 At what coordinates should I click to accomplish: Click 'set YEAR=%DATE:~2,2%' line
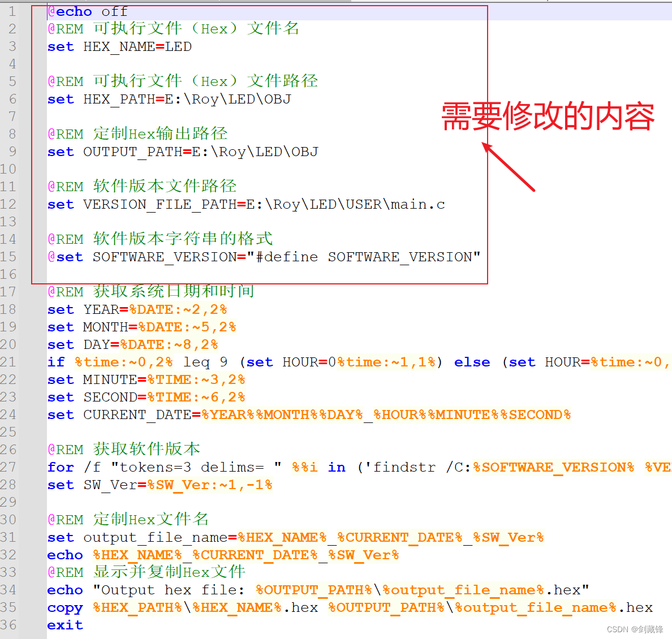[x=137, y=310]
